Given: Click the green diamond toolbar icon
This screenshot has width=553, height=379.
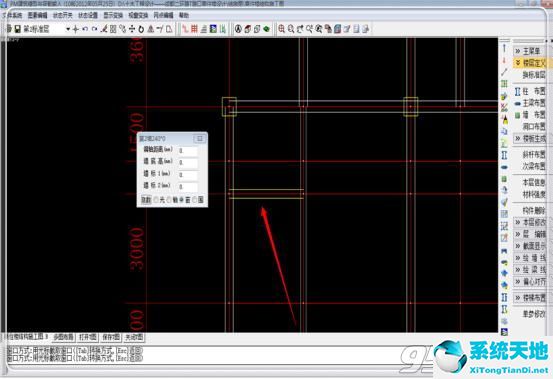Looking at the screenshot, I should coord(267,29).
